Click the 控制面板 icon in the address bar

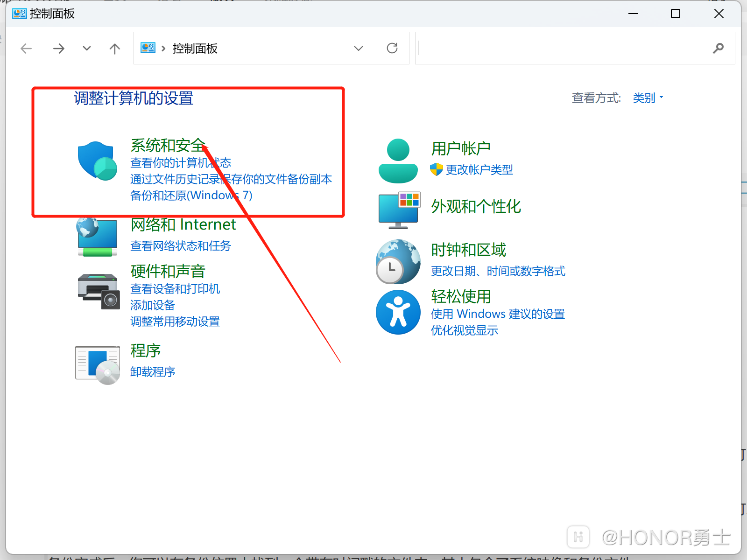pyautogui.click(x=148, y=48)
